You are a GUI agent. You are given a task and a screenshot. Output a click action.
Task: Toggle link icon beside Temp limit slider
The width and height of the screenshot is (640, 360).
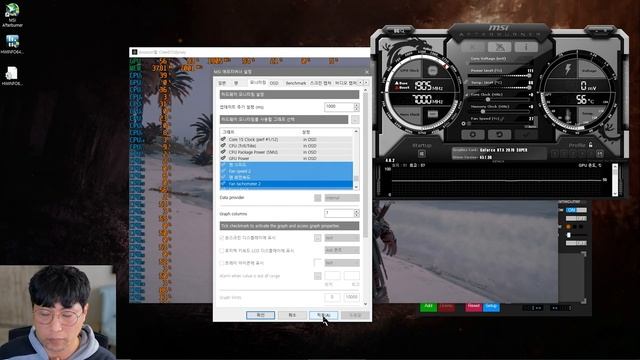[x=466, y=82]
